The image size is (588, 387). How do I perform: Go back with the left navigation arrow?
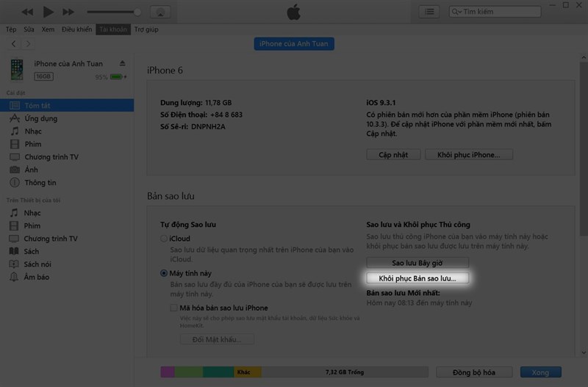click(14, 44)
